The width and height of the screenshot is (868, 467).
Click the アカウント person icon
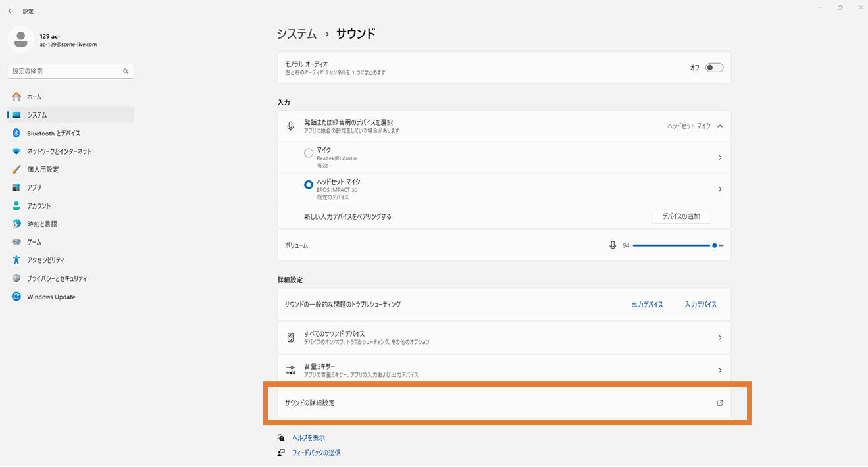pyautogui.click(x=16, y=206)
